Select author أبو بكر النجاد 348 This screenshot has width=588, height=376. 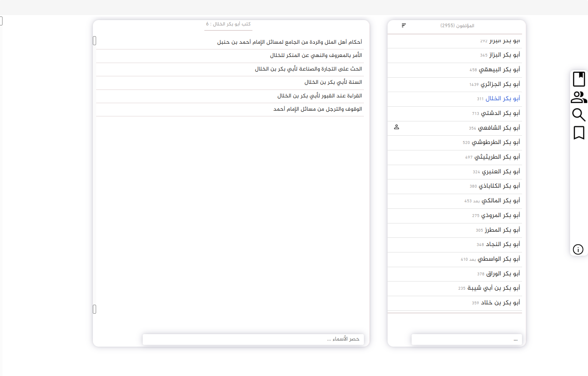455,245
